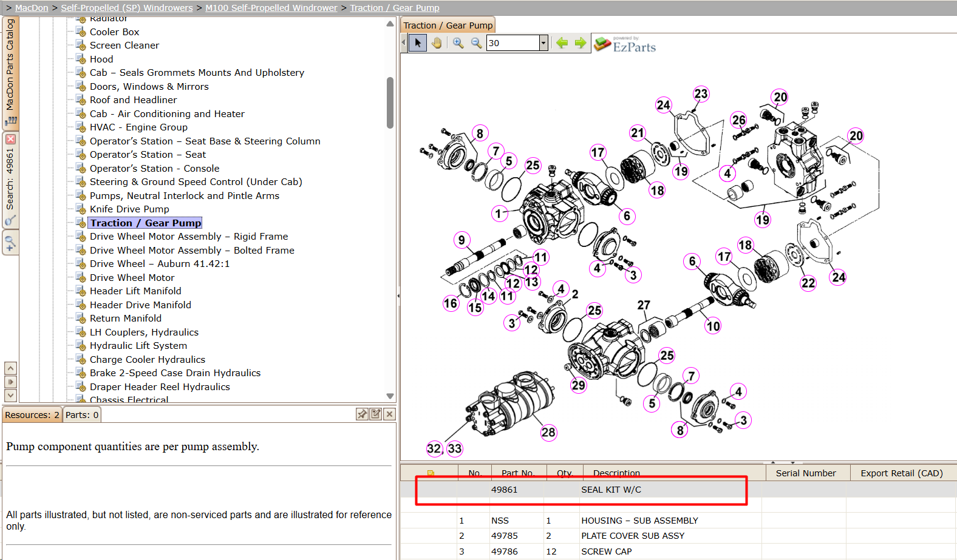Pin the resources panel
This screenshot has height=560, width=957.
[x=362, y=414]
